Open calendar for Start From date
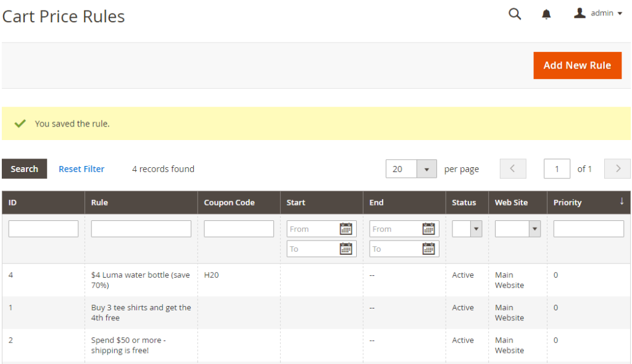Screen dimensions: 632x364 click(346, 229)
